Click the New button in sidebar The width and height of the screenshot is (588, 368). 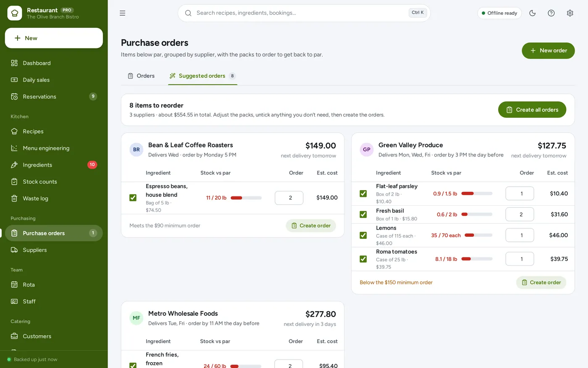pyautogui.click(x=54, y=38)
